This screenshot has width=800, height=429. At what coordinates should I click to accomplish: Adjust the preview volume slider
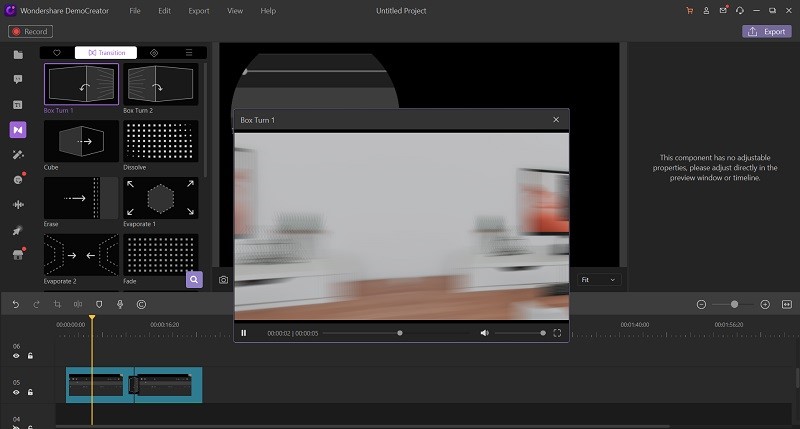tap(520, 333)
